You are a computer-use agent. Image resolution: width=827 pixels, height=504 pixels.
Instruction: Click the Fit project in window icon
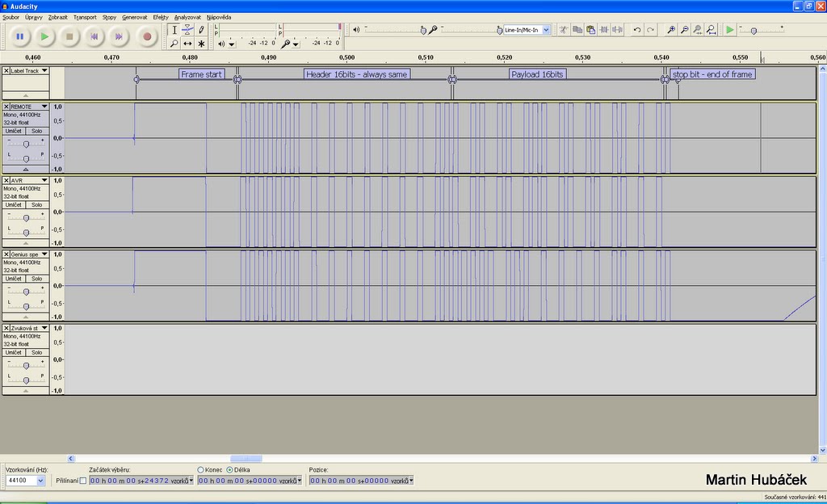[x=711, y=30]
